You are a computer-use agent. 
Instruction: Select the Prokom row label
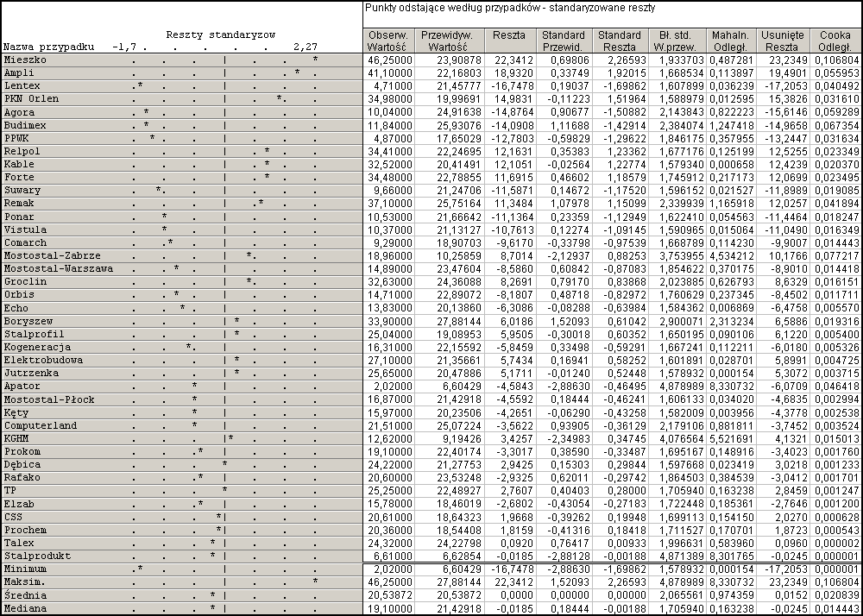tap(22, 451)
